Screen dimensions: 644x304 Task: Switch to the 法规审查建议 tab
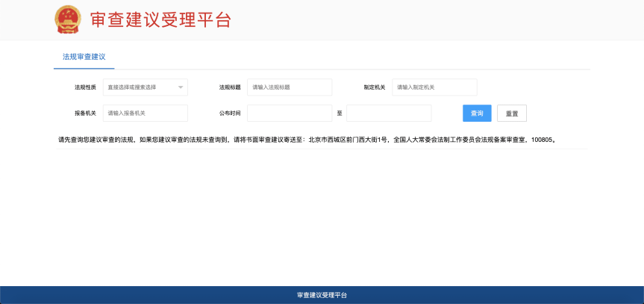coord(84,57)
